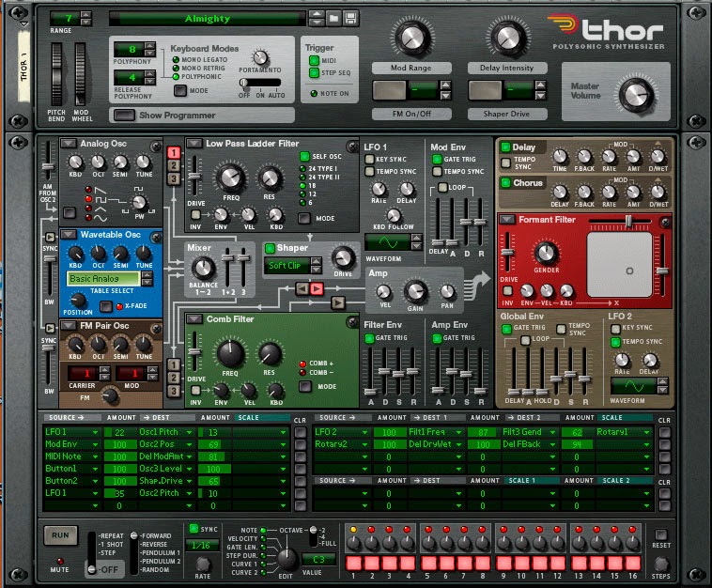The height and width of the screenshot is (588, 712).
Task: Click the sequencer RUN button
Action: pyautogui.click(x=60, y=535)
